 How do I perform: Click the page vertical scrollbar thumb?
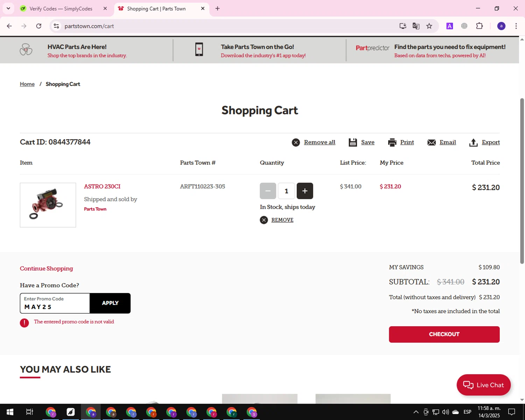tap(522, 181)
